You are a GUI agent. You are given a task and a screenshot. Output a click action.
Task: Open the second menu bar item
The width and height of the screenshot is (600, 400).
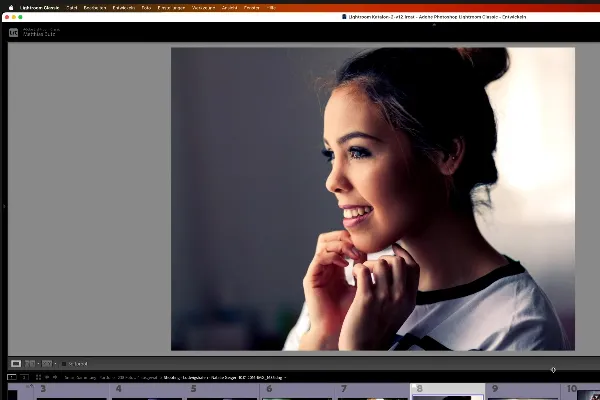pos(71,6)
